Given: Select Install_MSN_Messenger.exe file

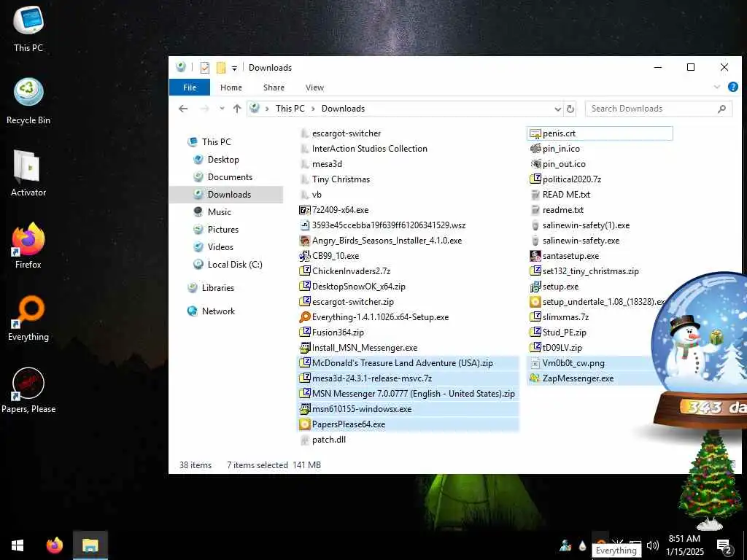Looking at the screenshot, I should (x=365, y=348).
